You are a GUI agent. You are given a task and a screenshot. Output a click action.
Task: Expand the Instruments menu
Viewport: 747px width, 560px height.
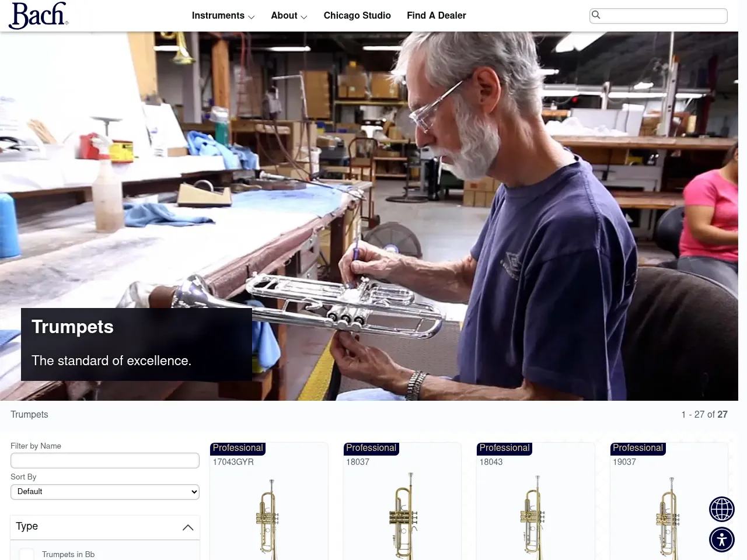point(223,16)
